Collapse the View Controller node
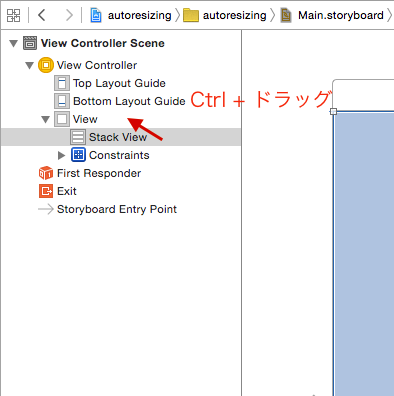This screenshot has height=396, width=394. tap(30, 65)
